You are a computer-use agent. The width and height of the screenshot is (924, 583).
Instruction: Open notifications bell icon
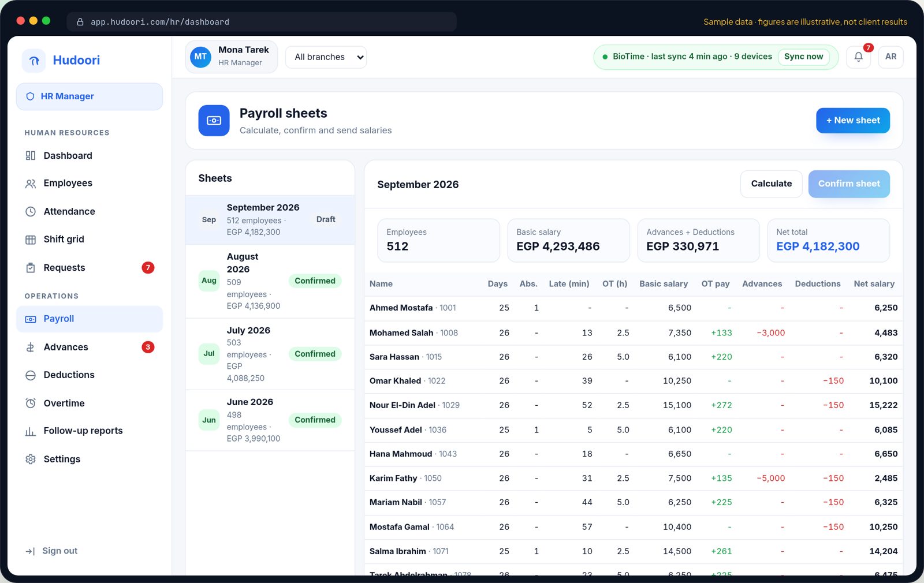858,57
